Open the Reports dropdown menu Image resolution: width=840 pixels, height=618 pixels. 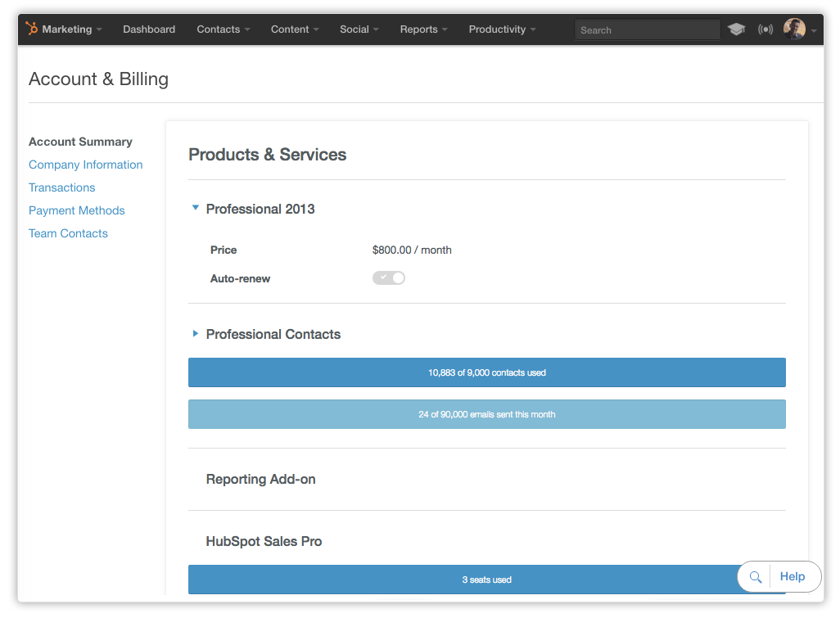(424, 29)
